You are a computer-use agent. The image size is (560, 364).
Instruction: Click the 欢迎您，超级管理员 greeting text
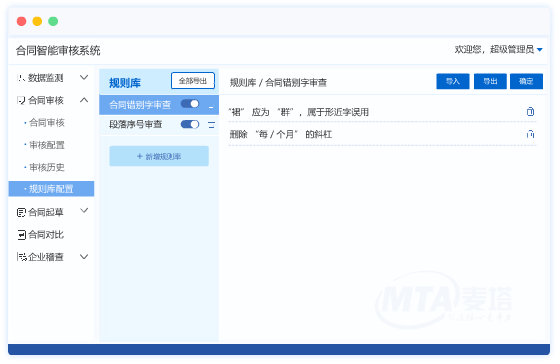pyautogui.click(x=494, y=49)
